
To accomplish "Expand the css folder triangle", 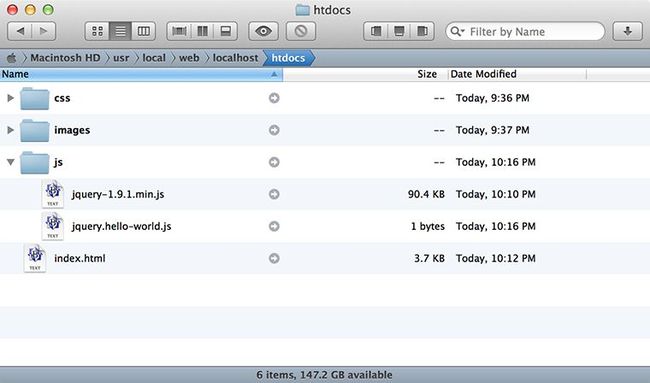I will (11, 98).
